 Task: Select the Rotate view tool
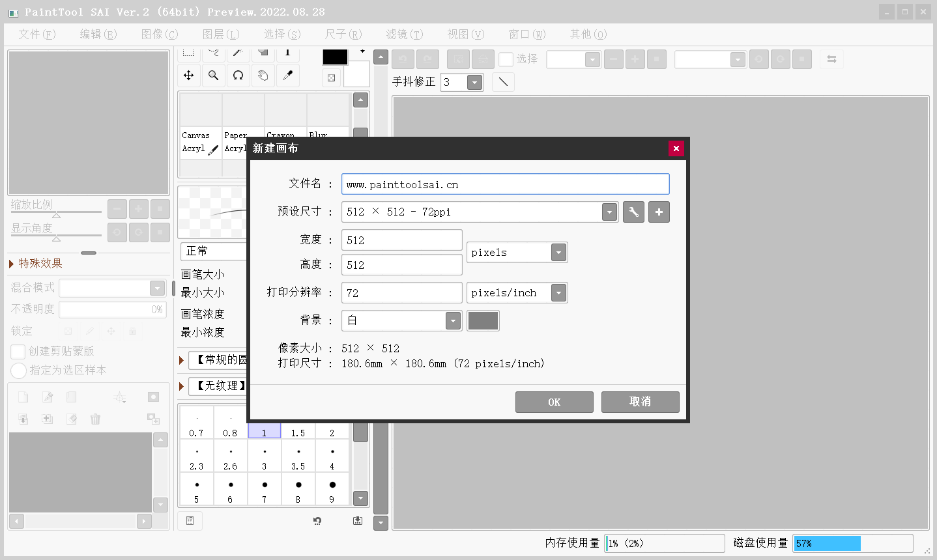coord(238,76)
